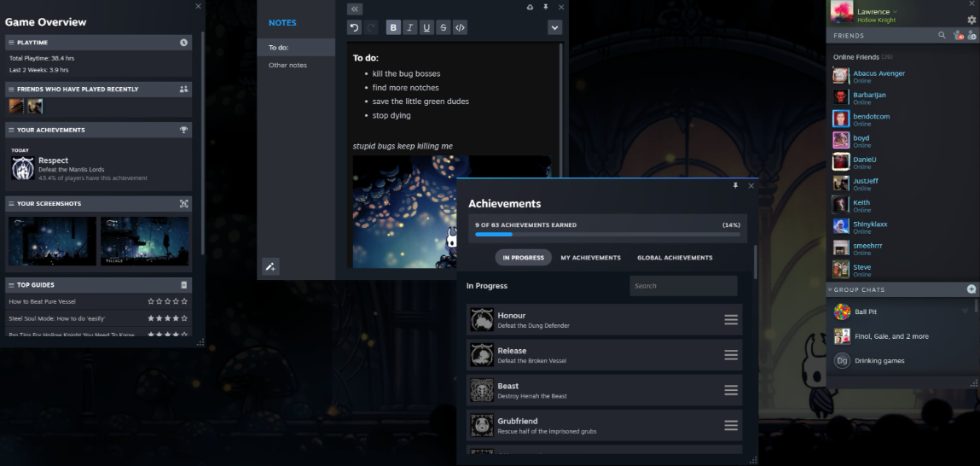
Task: Click the cloud sync icon in the Notes window
Action: [531, 7]
